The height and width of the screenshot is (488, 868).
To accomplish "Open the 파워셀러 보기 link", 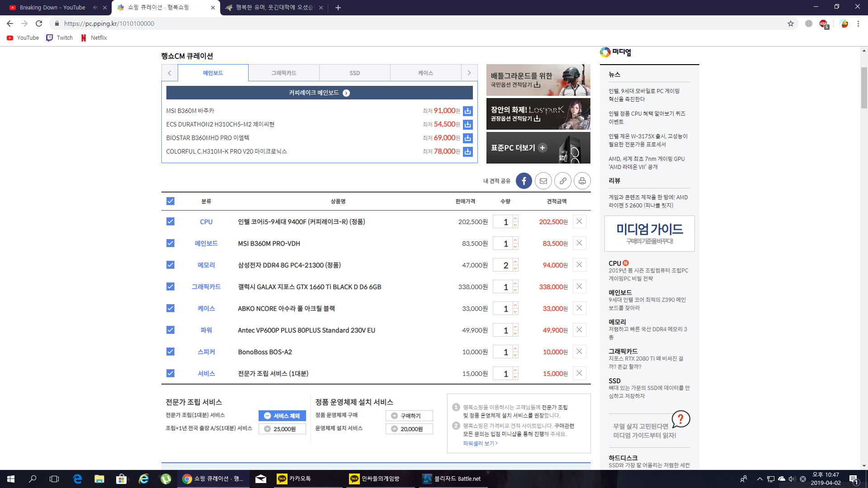I will pyautogui.click(x=480, y=443).
